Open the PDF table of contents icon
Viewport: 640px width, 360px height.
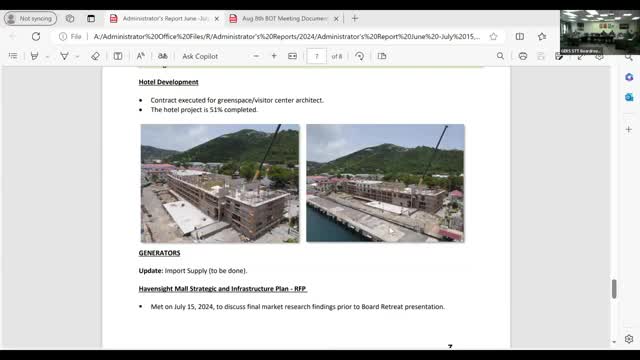[x=13, y=56]
